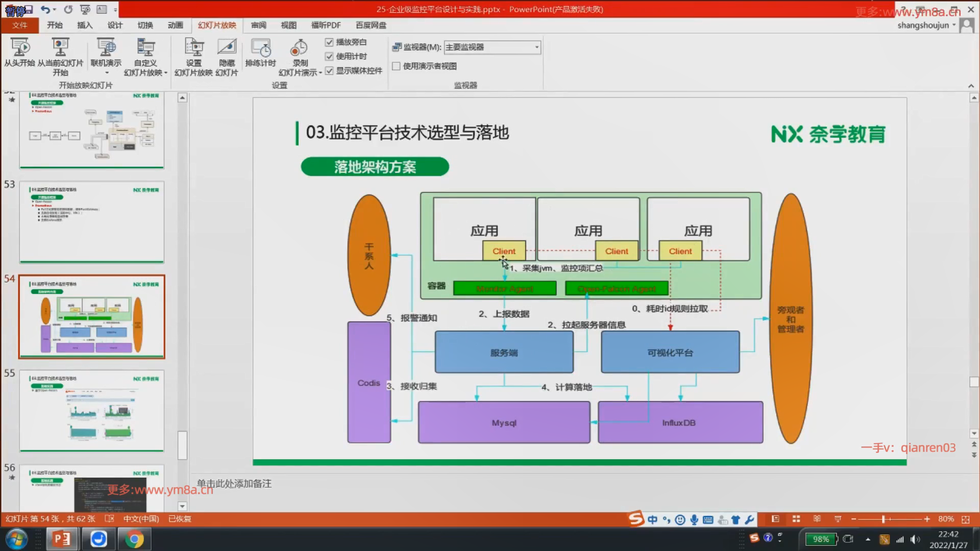Uncheck 使用计时 checkbox
Viewport: 980px width, 551px height.
(x=329, y=57)
